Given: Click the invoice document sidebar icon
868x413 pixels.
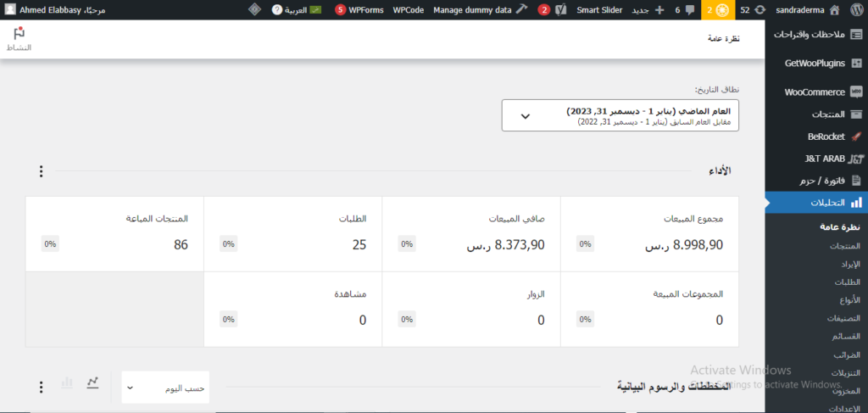Looking at the screenshot, I should coord(856,181).
